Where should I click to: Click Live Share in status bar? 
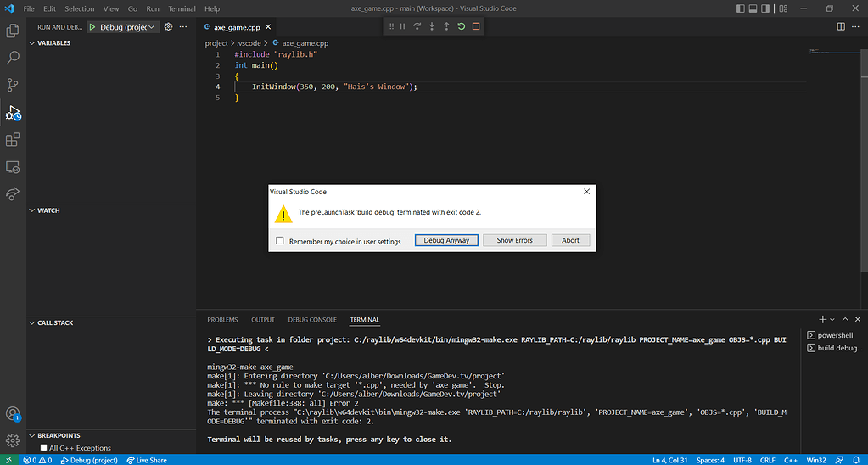[147, 460]
